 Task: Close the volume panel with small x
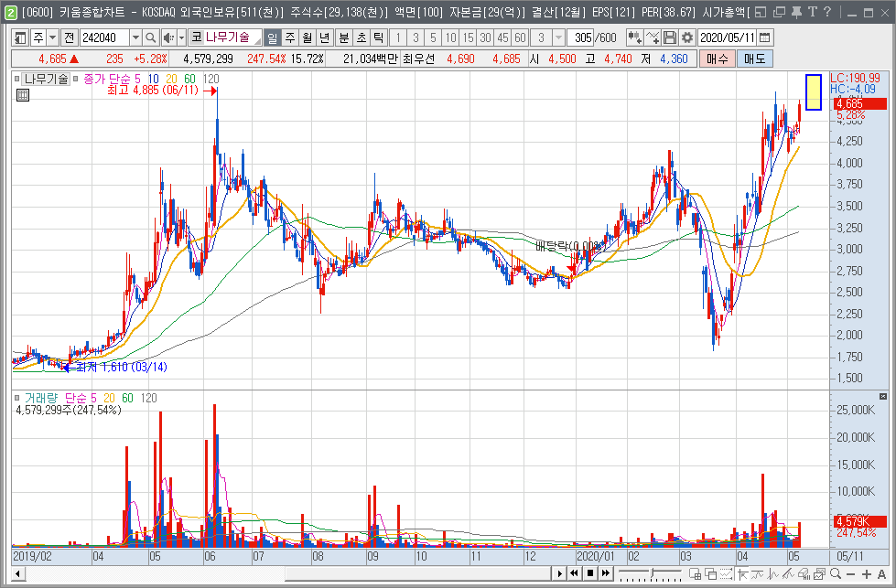pyautogui.click(x=883, y=396)
